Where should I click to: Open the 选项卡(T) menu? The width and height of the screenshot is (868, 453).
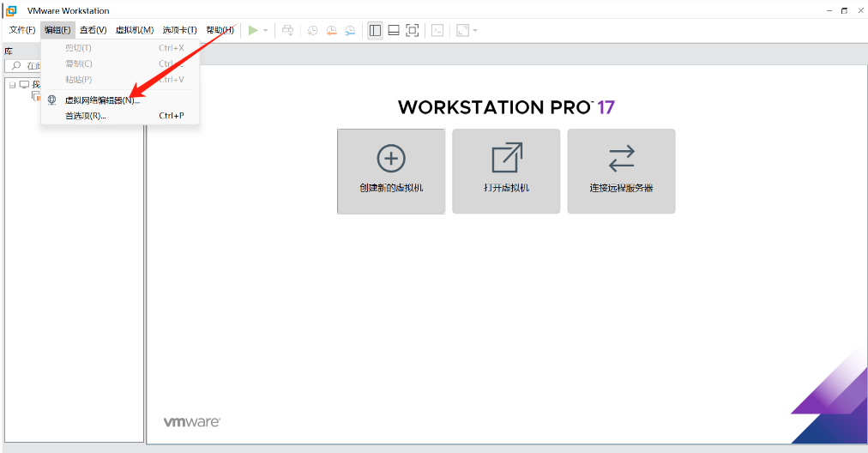click(x=180, y=30)
